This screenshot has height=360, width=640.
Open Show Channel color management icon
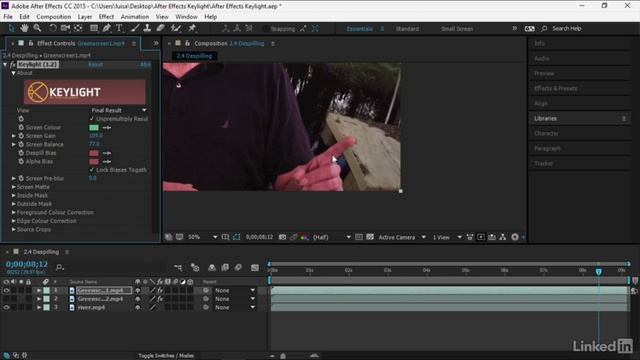tap(304, 237)
